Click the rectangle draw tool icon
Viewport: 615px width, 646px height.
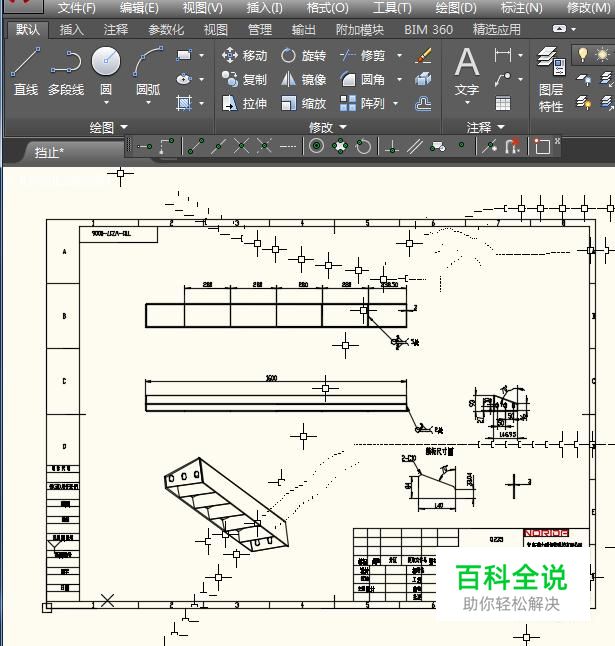click(184, 55)
